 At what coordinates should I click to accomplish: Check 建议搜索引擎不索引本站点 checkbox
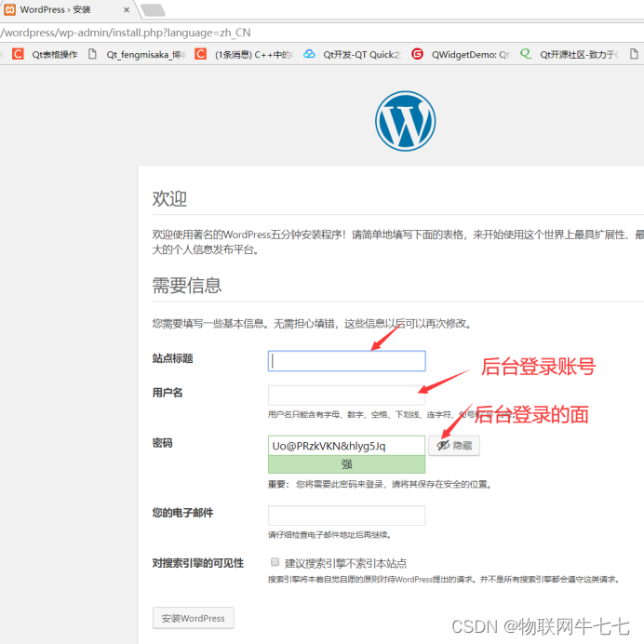click(x=275, y=561)
